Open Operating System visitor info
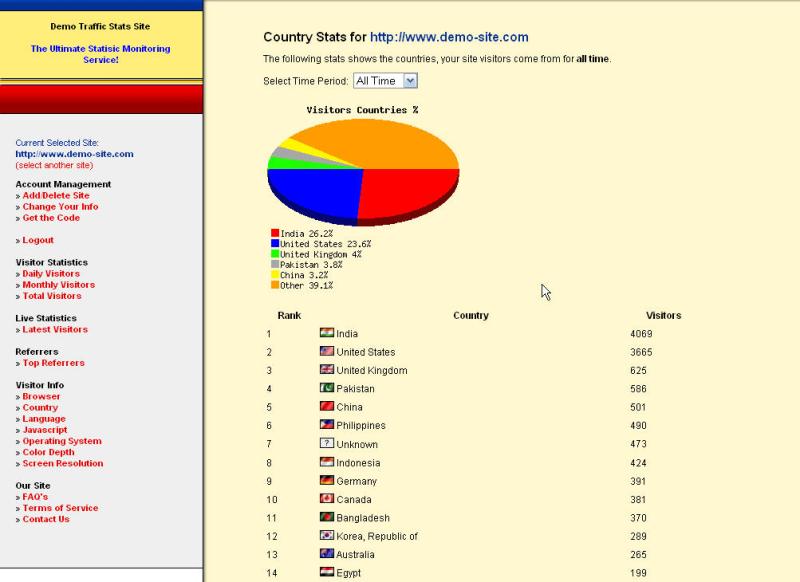This screenshot has width=800, height=582. point(62,441)
